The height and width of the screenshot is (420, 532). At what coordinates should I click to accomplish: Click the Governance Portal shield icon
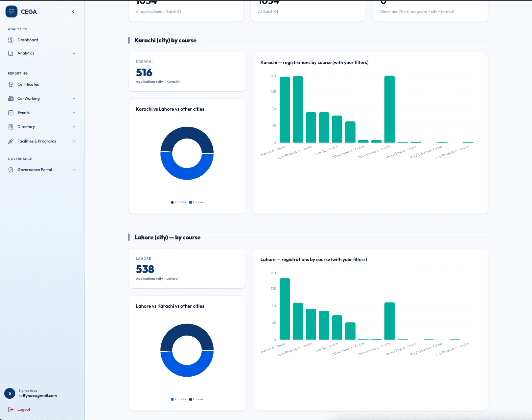[x=11, y=170]
